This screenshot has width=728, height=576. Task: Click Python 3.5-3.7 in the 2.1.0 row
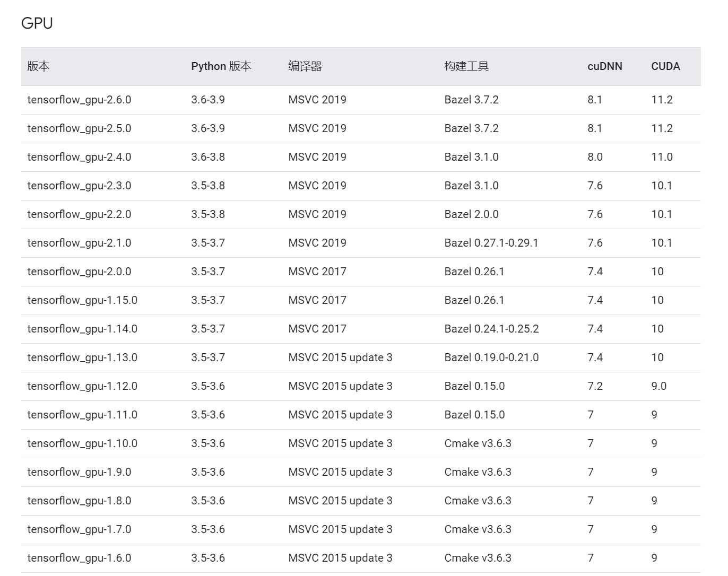pyautogui.click(x=208, y=243)
